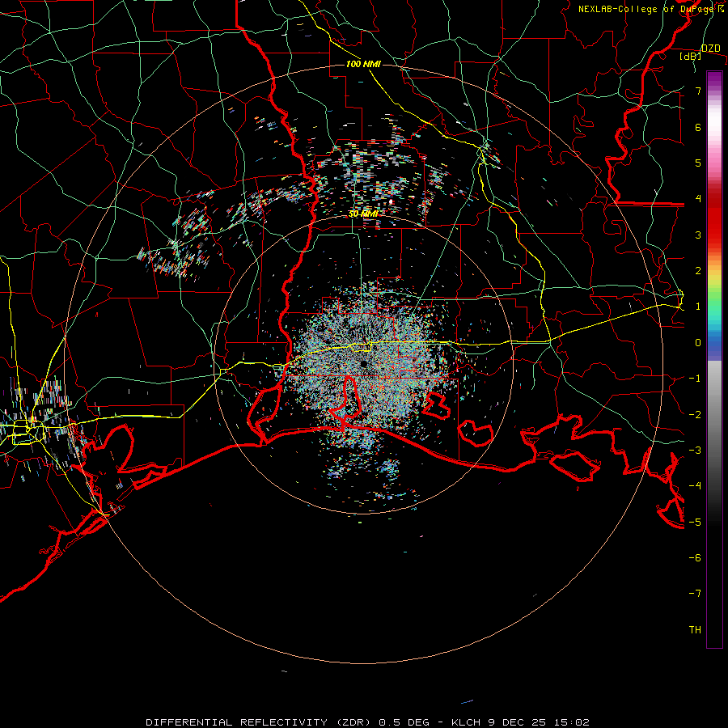
Task: Click the TH threshold label on legend
Action: [695, 630]
